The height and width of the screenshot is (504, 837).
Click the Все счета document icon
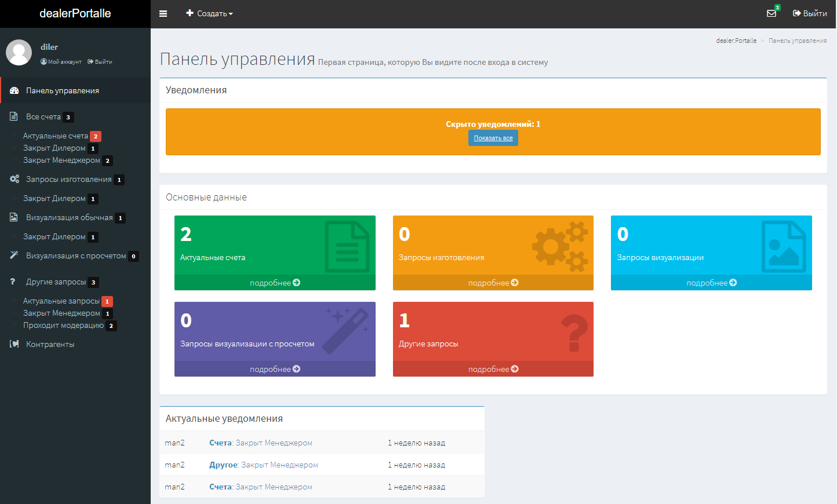click(x=14, y=116)
